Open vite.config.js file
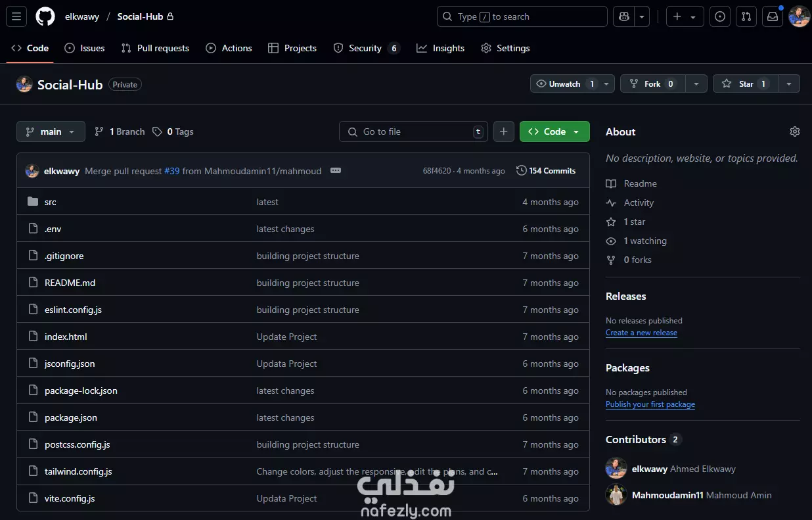This screenshot has width=812, height=520. 70,498
